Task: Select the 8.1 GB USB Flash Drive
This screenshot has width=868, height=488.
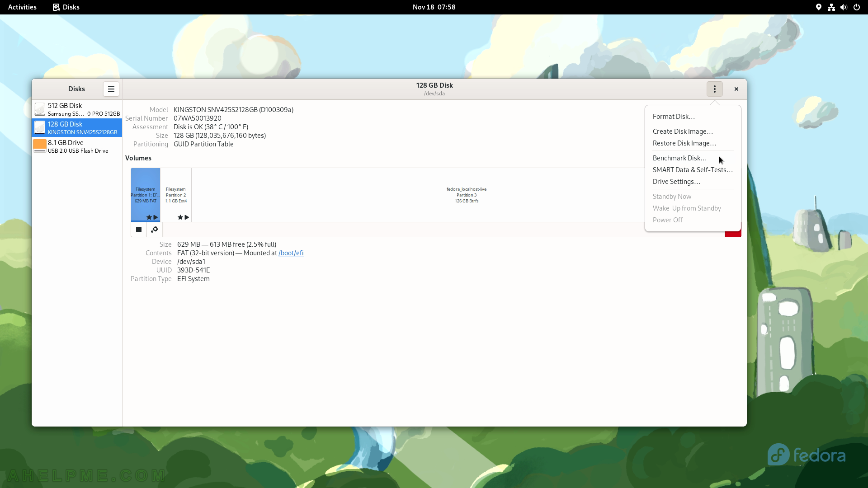Action: pos(77,146)
